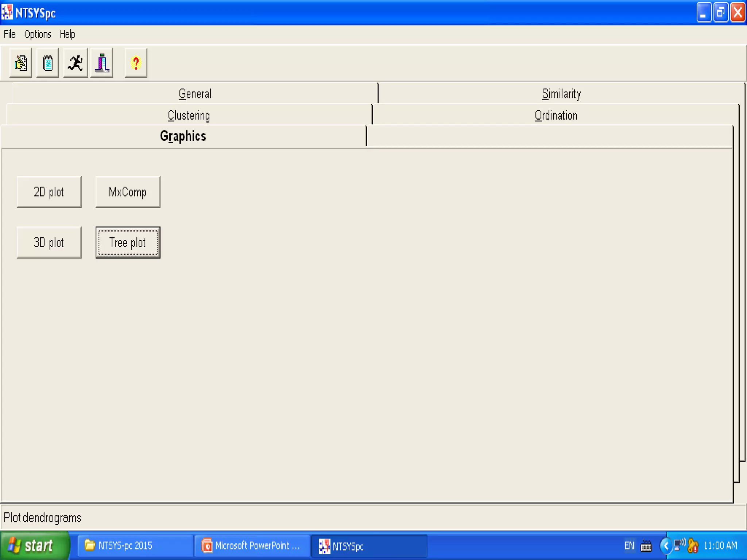
Task: Click the 3D plot button
Action: (x=49, y=243)
